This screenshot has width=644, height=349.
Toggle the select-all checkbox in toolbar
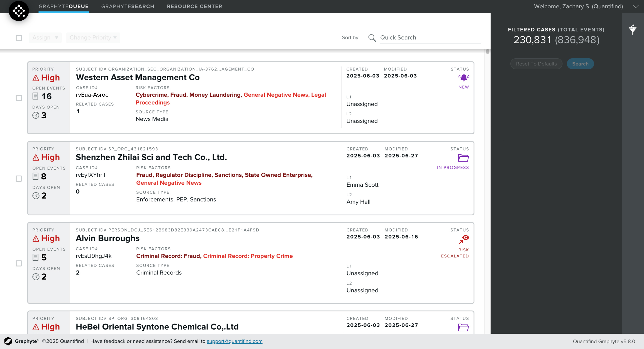[x=19, y=38]
